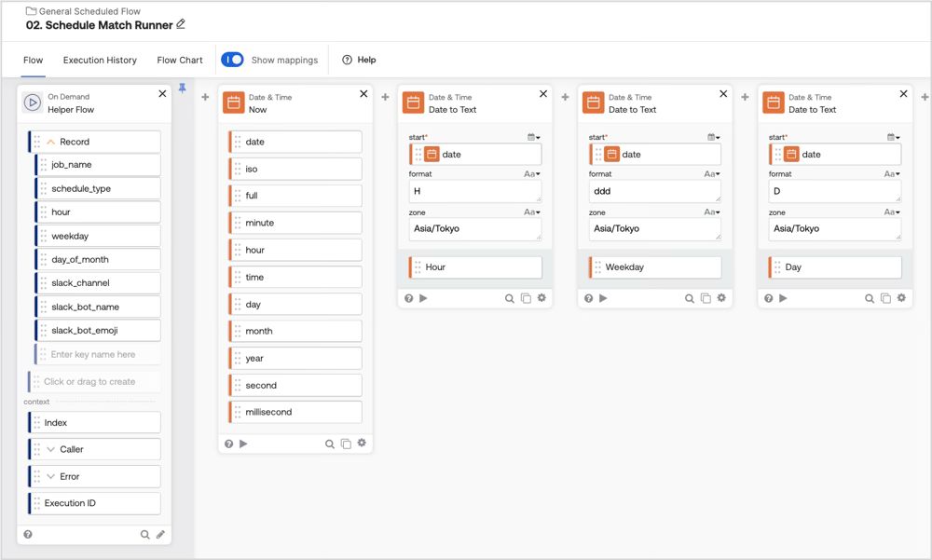Open the calendar type dropdown on Hour card start
This screenshot has height=560, width=932.
pyautogui.click(x=533, y=137)
